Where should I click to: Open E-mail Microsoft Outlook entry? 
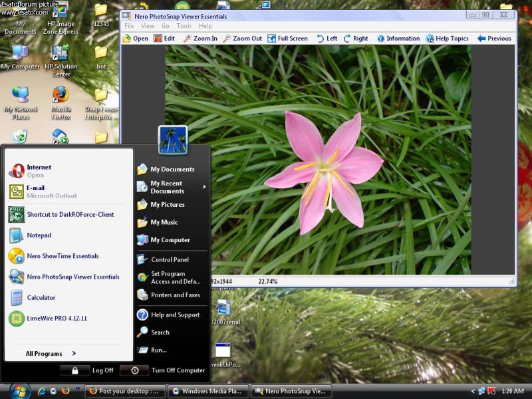click(x=66, y=192)
